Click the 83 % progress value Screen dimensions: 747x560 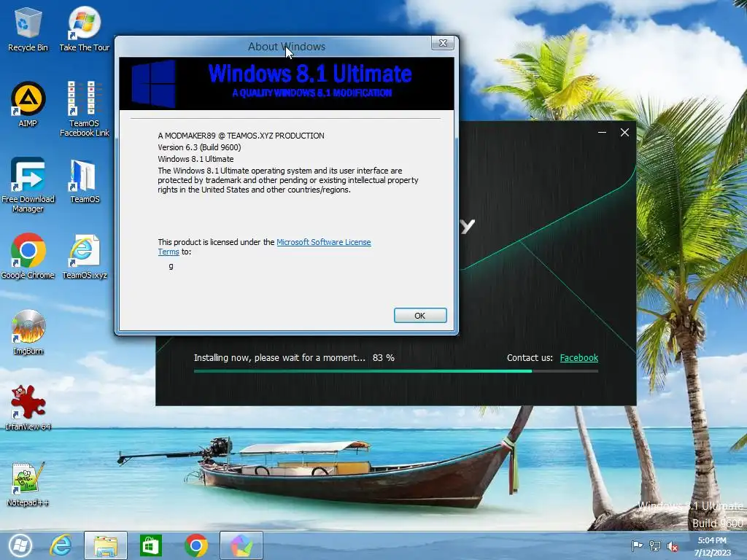click(384, 357)
